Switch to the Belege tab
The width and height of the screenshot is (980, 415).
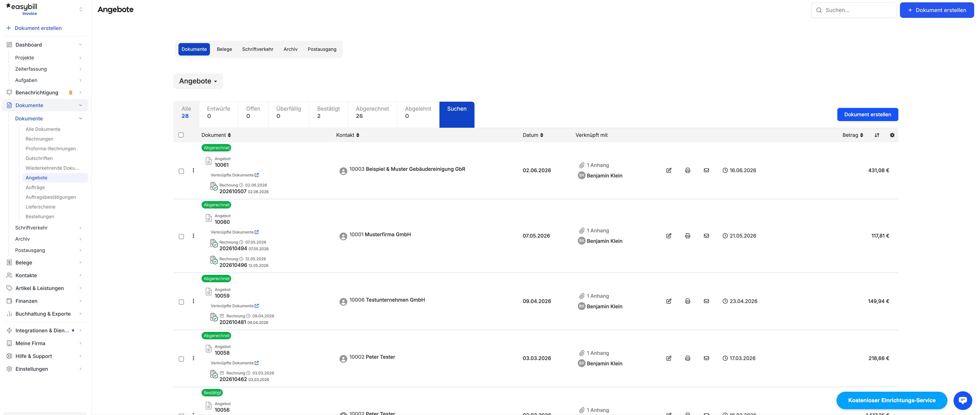pyautogui.click(x=224, y=49)
